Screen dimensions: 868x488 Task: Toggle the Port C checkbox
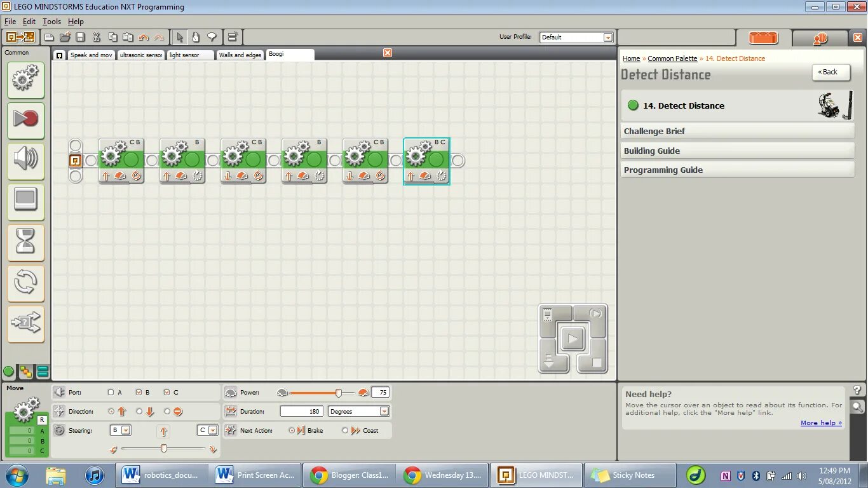pyautogui.click(x=166, y=393)
